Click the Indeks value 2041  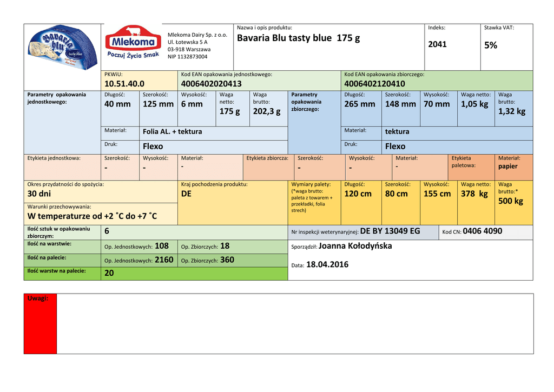coord(437,44)
